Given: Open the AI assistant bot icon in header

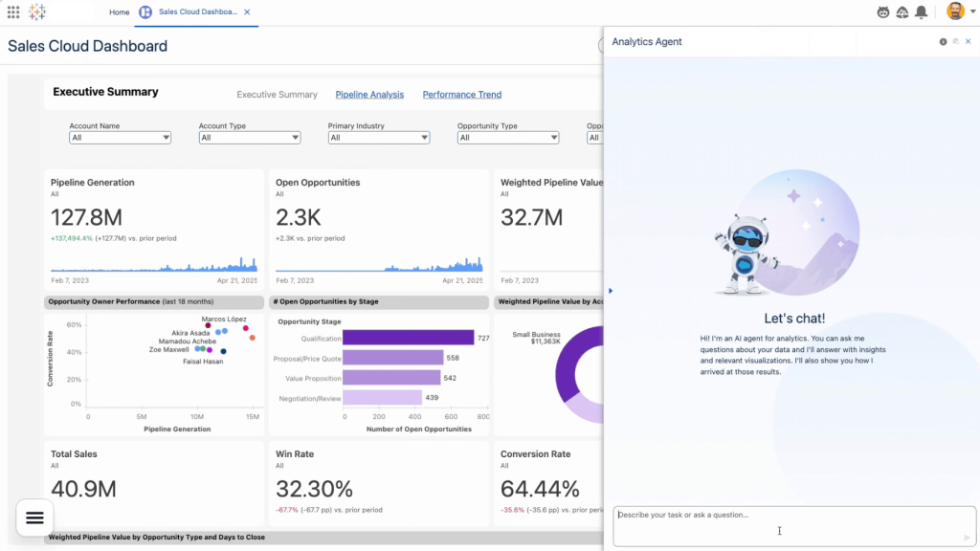Looking at the screenshot, I should click(x=881, y=11).
